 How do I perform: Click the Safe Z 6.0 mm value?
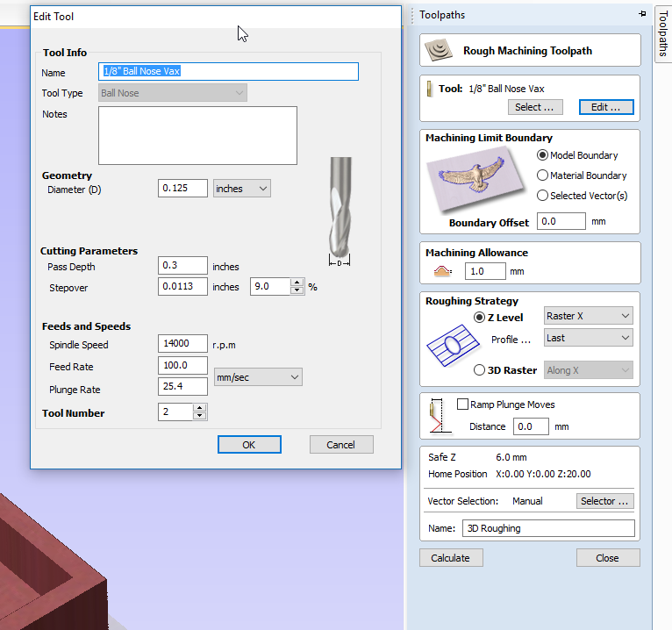click(511, 457)
